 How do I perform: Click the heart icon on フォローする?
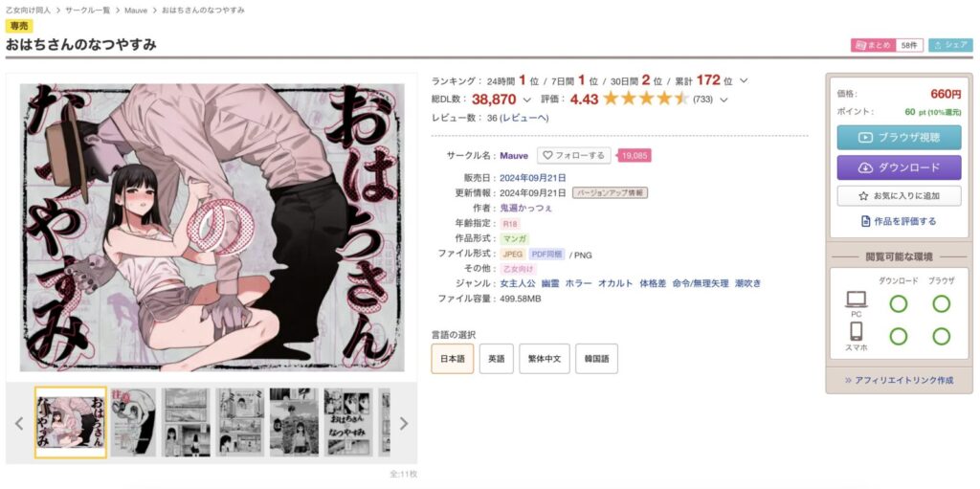pos(548,155)
